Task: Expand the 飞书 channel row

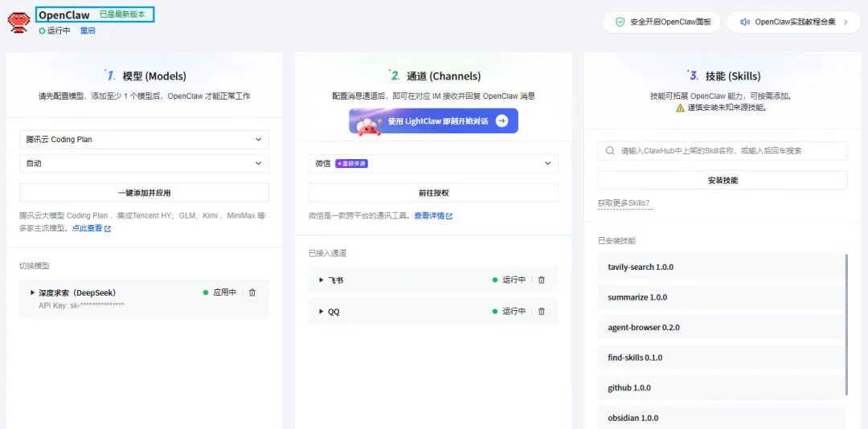Action: (321, 280)
